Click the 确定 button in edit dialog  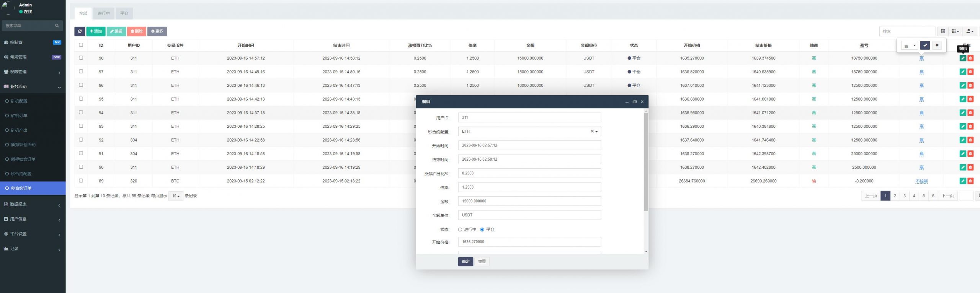(x=465, y=262)
